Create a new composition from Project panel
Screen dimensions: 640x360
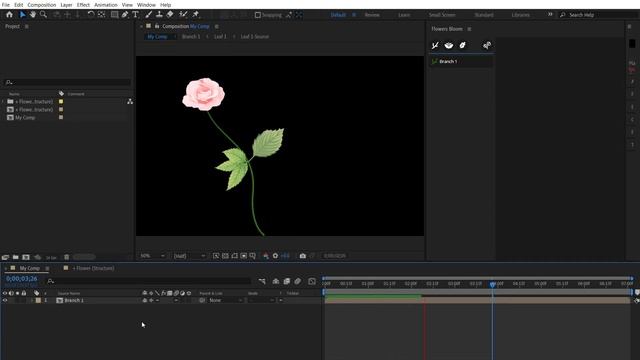tap(26, 257)
